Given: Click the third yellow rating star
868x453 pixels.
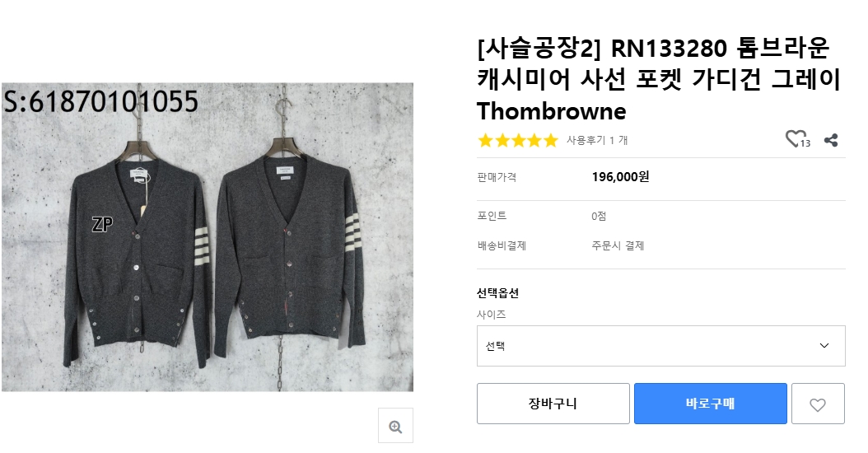Looking at the screenshot, I should [x=518, y=140].
